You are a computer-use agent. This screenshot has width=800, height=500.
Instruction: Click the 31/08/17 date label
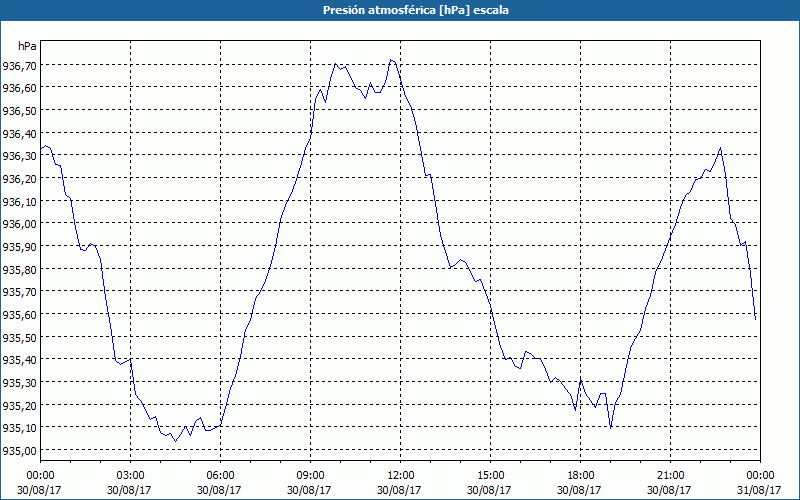click(x=760, y=490)
